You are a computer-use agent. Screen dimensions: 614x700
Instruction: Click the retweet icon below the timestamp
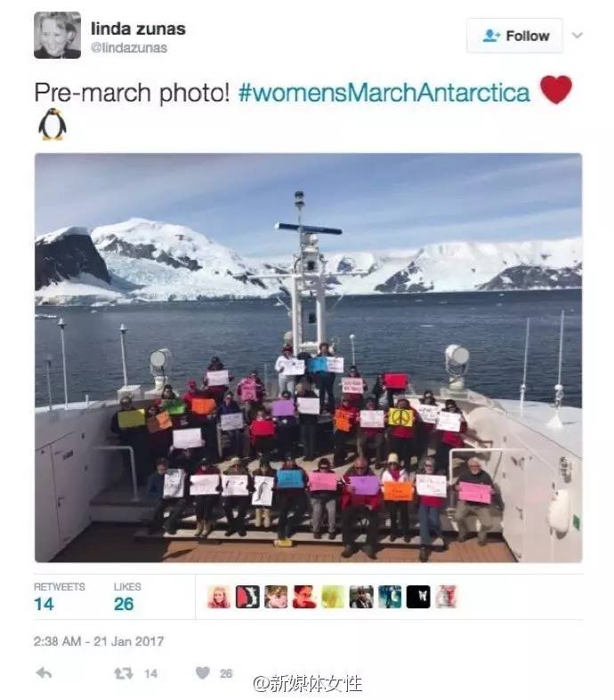tap(124, 673)
